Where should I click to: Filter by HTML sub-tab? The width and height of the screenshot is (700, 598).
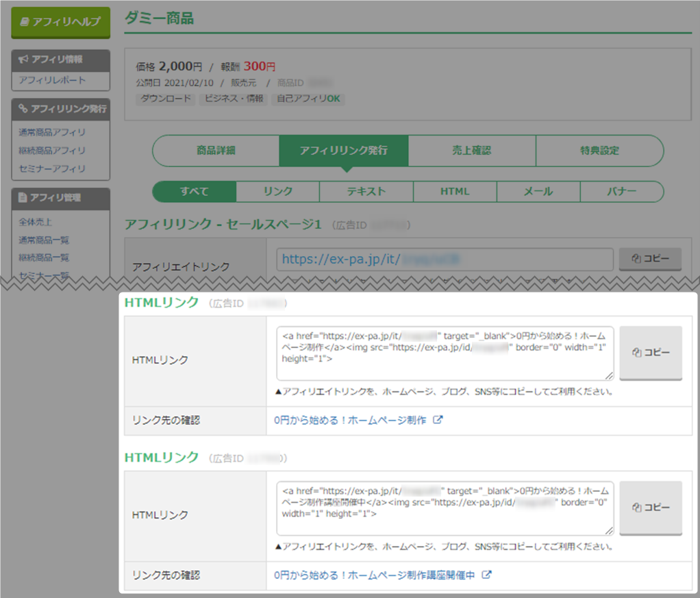tap(455, 192)
